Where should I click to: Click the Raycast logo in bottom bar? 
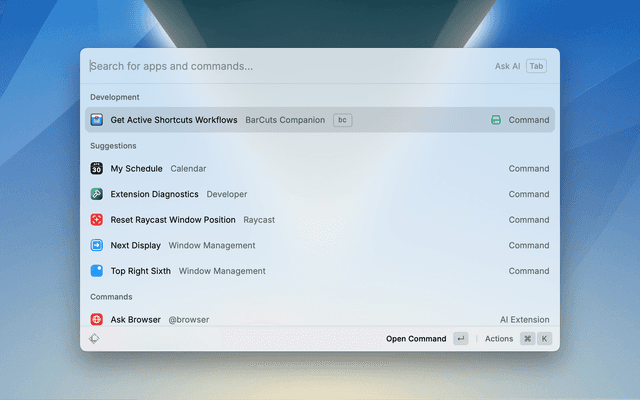point(94,339)
